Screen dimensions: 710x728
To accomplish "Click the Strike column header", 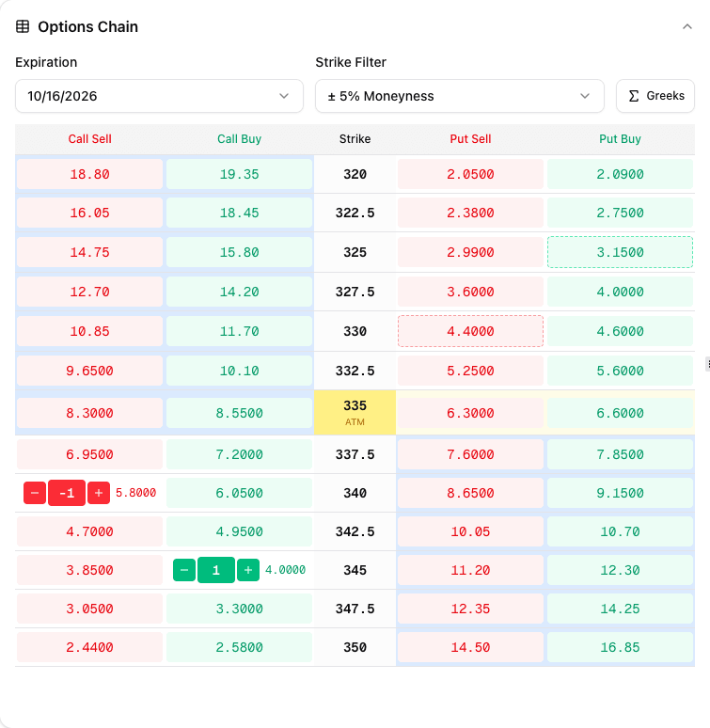I will [355, 139].
